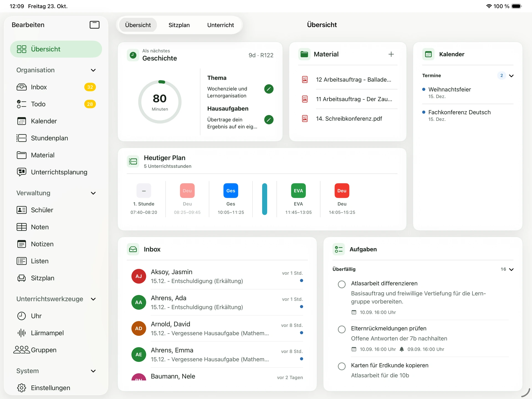The image size is (532, 399).
Task: Open message from Arnold, David
Action: pyautogui.click(x=217, y=328)
